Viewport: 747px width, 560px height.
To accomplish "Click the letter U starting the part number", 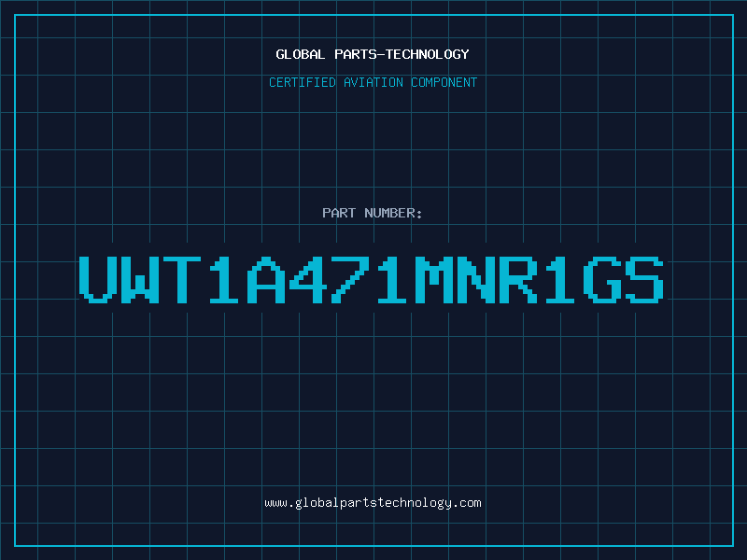I will [x=98, y=280].
